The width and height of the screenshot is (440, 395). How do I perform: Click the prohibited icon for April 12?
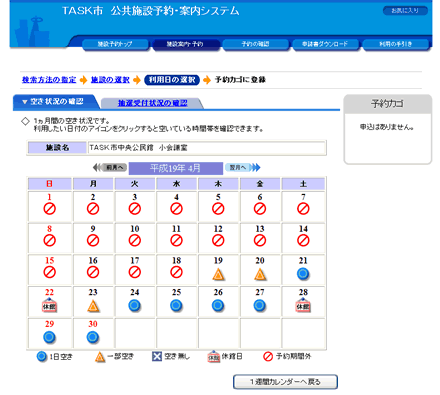pos(218,240)
